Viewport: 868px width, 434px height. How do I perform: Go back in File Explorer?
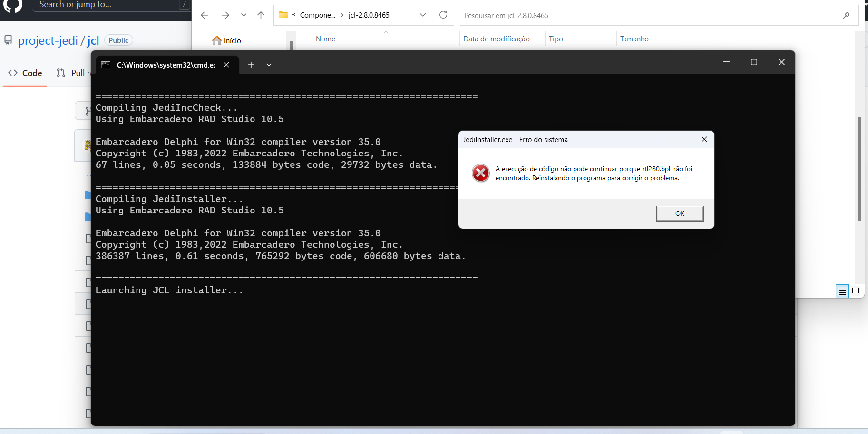[205, 15]
